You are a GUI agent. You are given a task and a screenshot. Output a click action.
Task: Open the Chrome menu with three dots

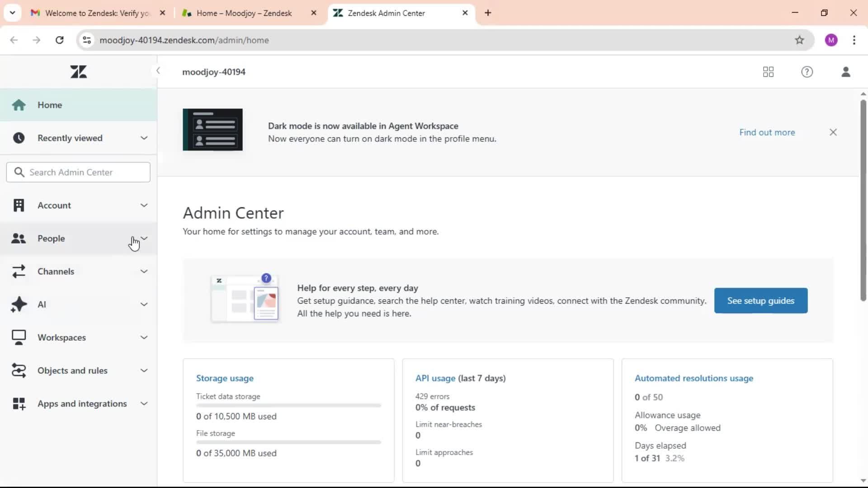pos(854,40)
